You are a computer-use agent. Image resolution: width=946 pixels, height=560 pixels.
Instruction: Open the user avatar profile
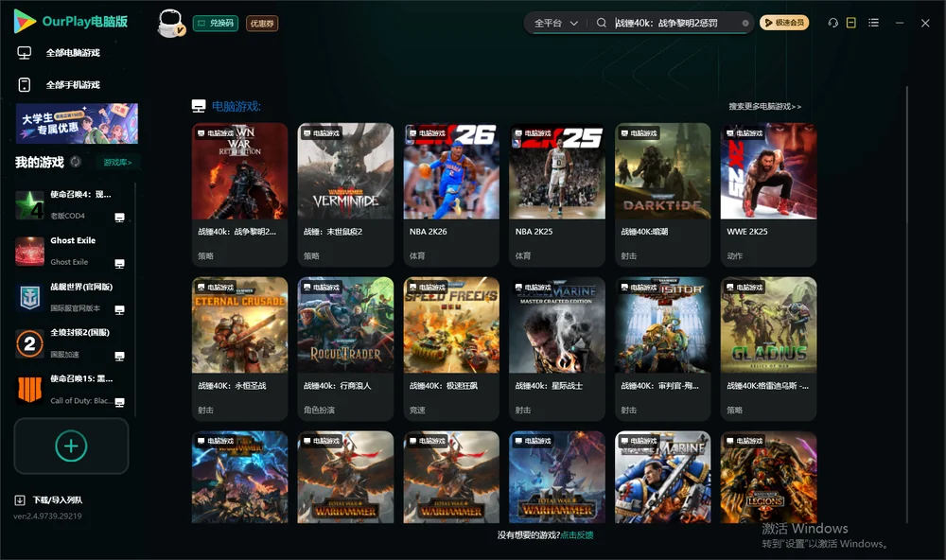click(170, 23)
